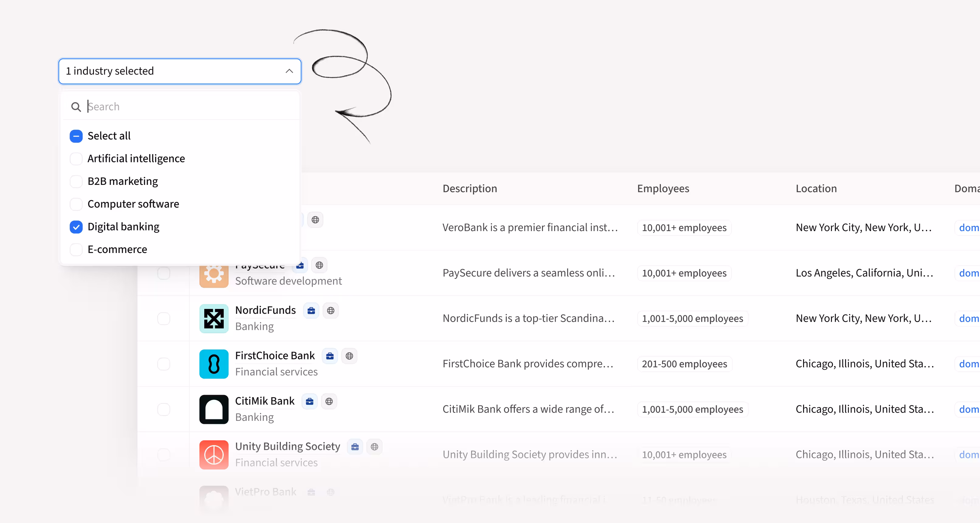
Task: Click the globe icon next to Unity Building Society
Action: tap(374, 446)
